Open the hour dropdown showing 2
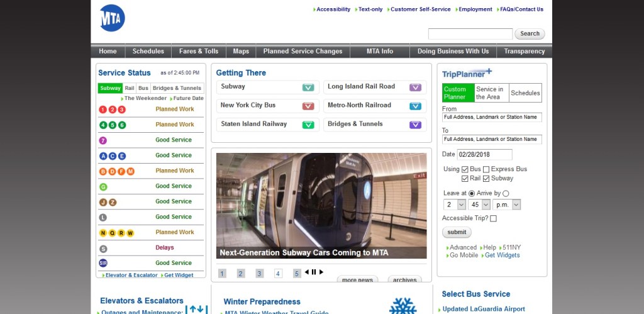 click(x=455, y=205)
